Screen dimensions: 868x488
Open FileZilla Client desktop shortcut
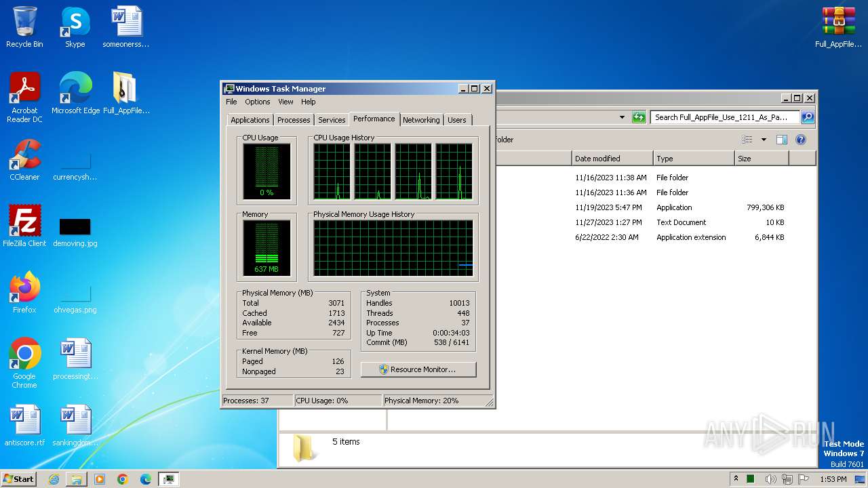pyautogui.click(x=24, y=226)
